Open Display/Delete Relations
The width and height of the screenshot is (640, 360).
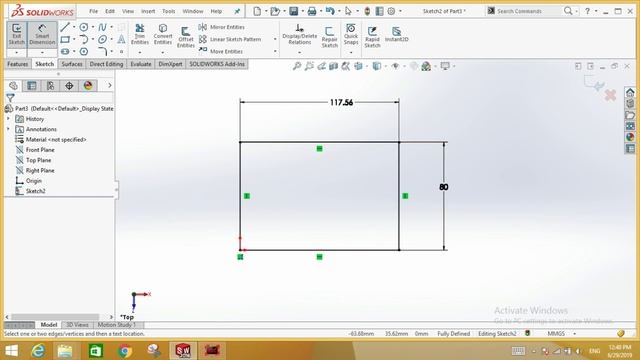click(x=300, y=34)
